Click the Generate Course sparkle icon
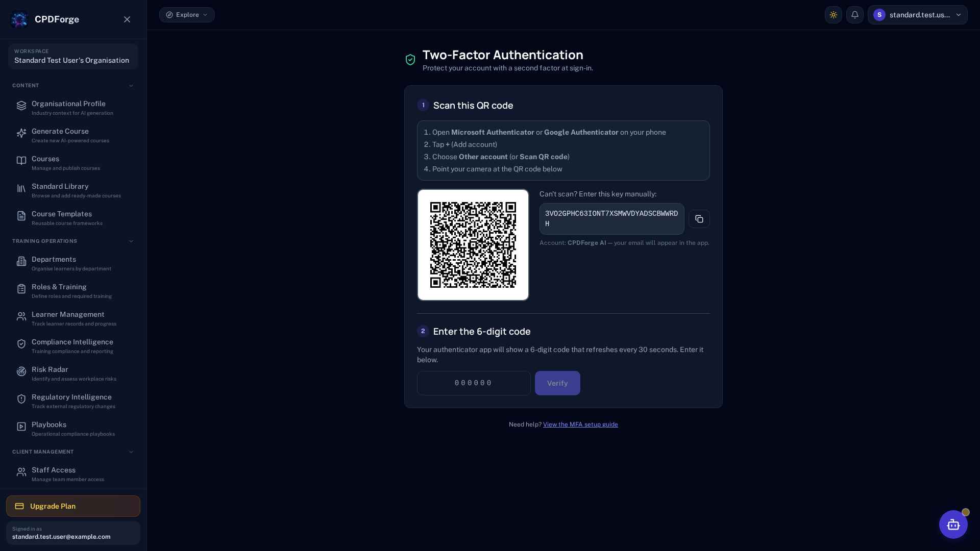 [21, 133]
